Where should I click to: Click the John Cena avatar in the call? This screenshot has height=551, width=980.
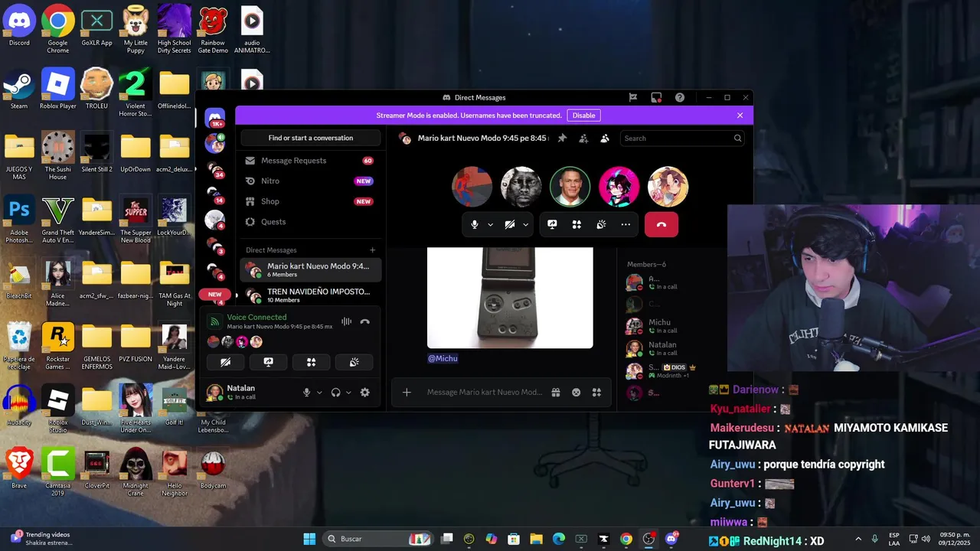tap(570, 187)
